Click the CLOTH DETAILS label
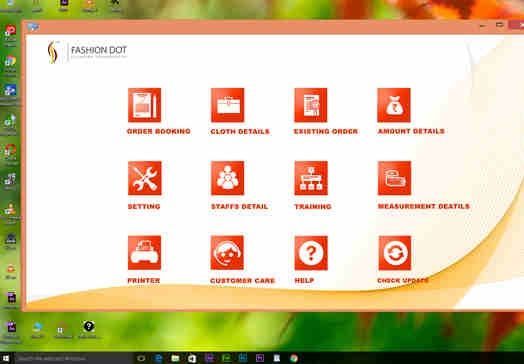524x364 pixels. 240,132
